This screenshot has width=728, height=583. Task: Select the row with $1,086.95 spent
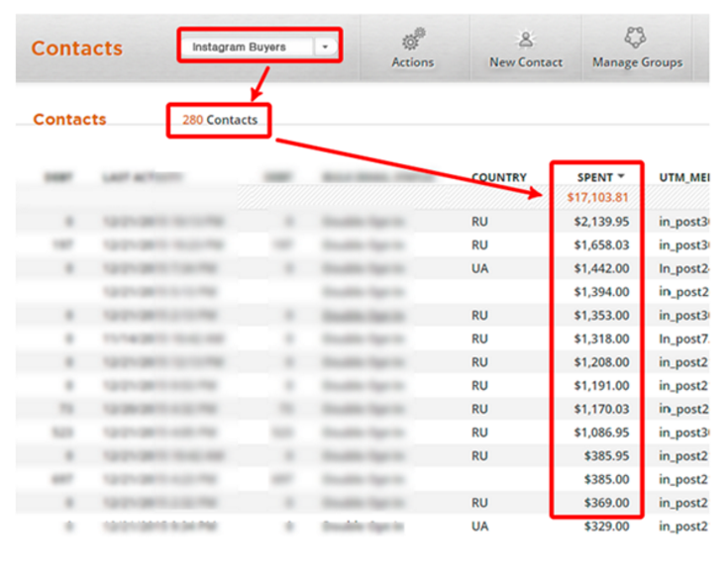(599, 433)
